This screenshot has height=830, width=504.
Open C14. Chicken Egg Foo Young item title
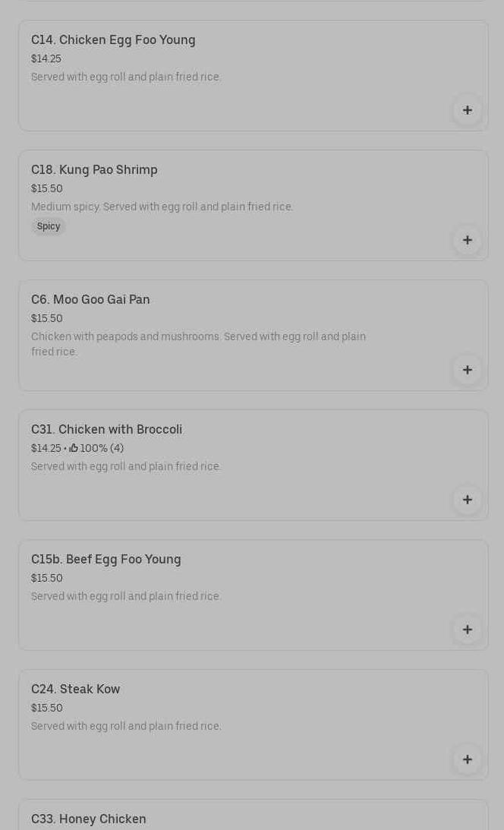tap(113, 40)
